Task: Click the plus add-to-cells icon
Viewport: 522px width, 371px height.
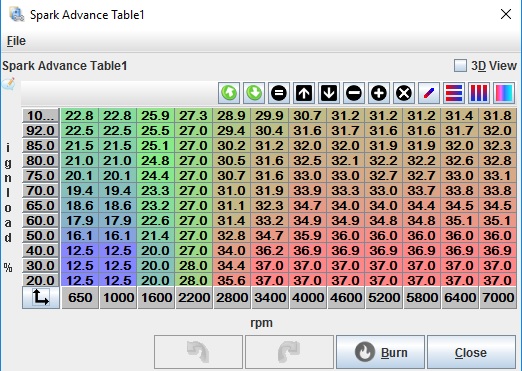Action: [x=379, y=93]
